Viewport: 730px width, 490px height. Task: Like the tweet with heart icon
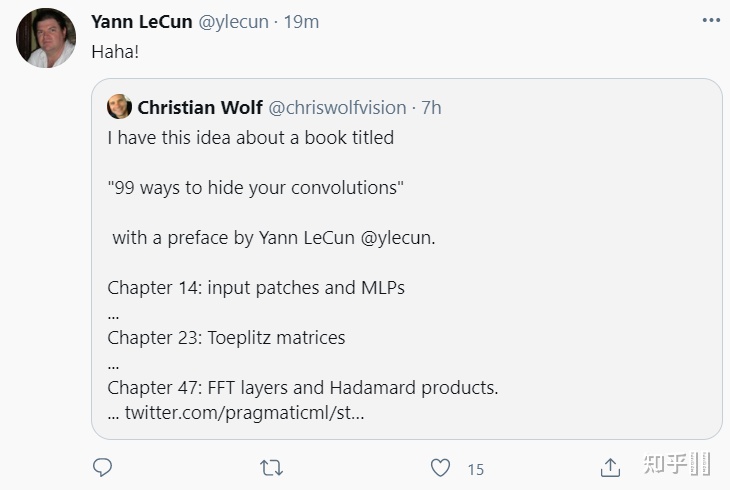(440, 468)
